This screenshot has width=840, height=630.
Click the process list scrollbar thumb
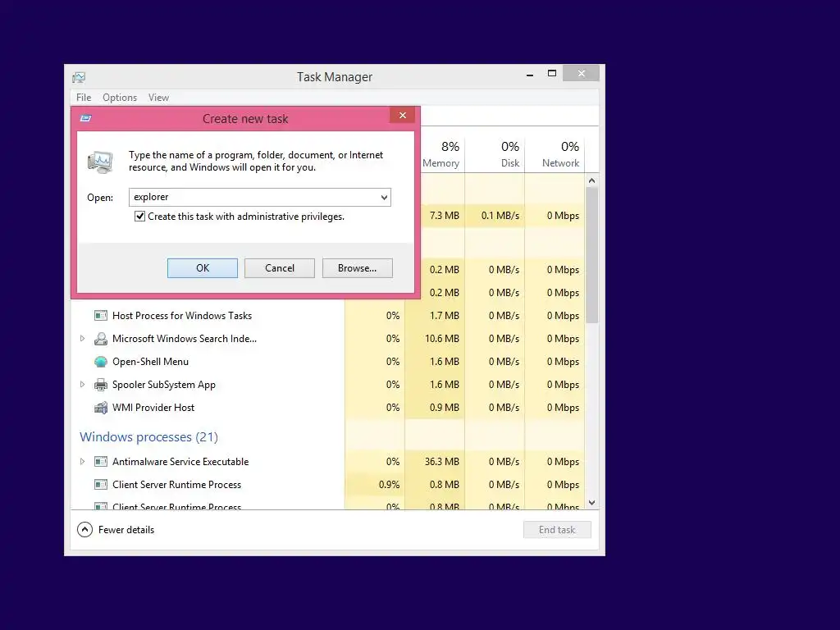coord(591,255)
